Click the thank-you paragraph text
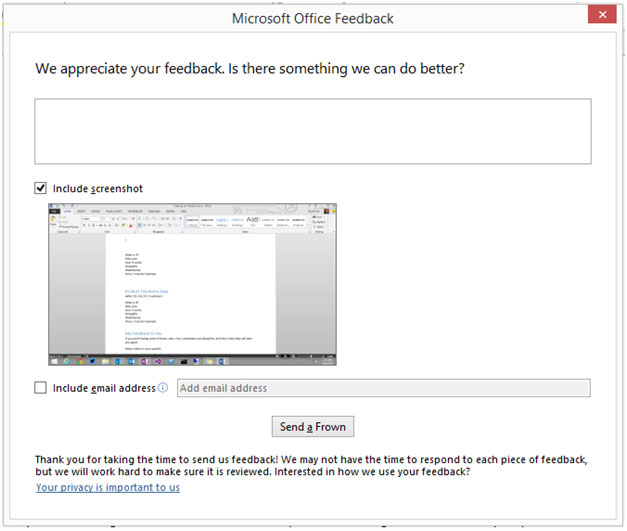 coord(310,465)
